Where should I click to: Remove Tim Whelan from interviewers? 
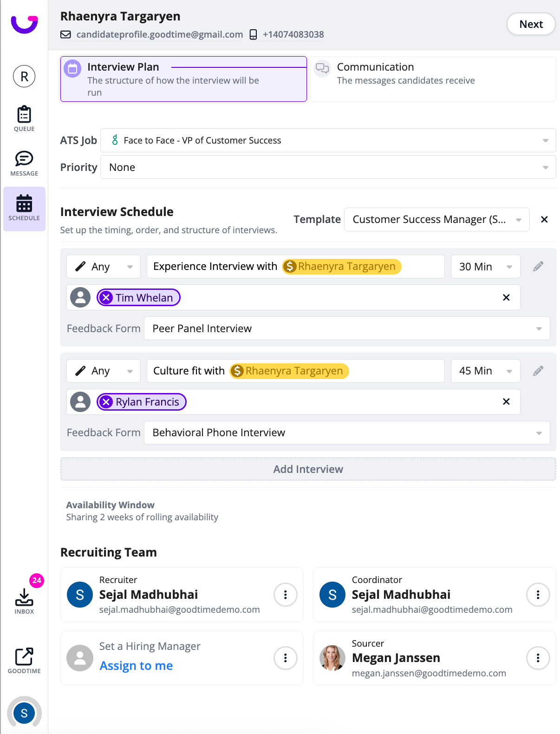(x=106, y=298)
